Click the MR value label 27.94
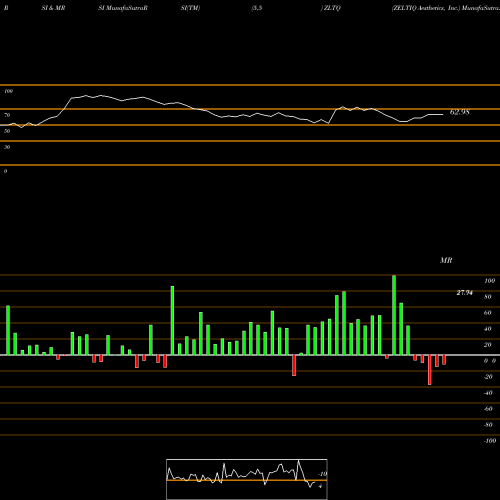Viewport: 500px width, 500px height. point(464,293)
